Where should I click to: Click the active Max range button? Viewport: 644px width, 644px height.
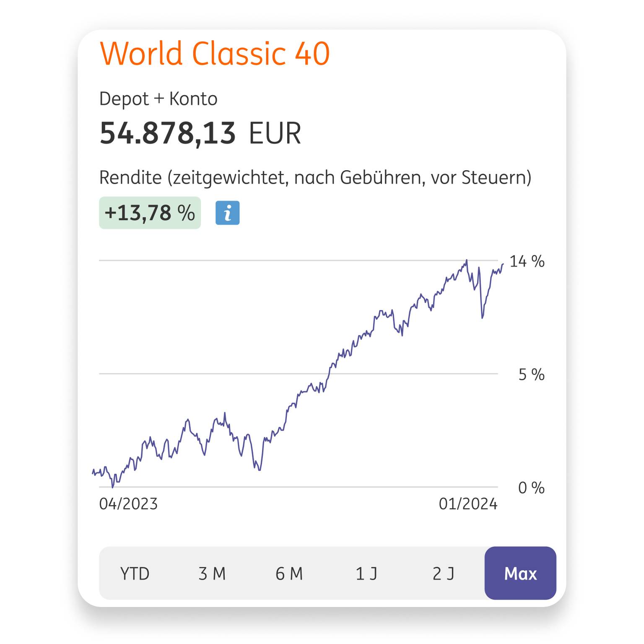point(520,574)
